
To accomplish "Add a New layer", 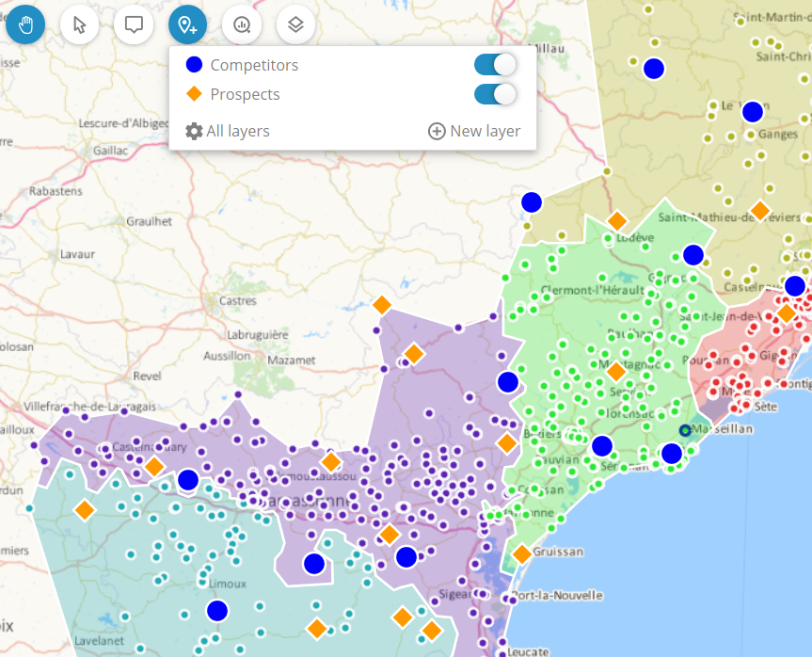I will tap(474, 131).
